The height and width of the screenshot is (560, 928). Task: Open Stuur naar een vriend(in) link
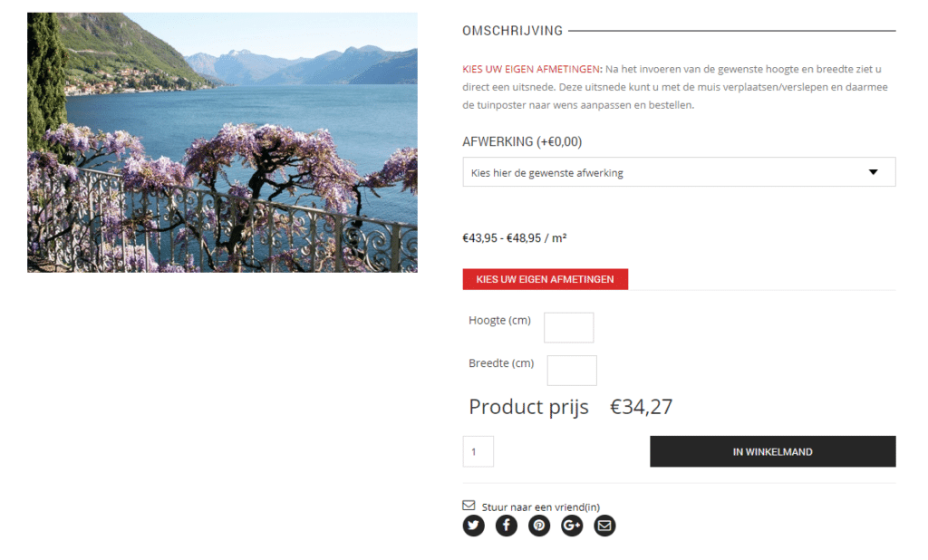pos(540,507)
